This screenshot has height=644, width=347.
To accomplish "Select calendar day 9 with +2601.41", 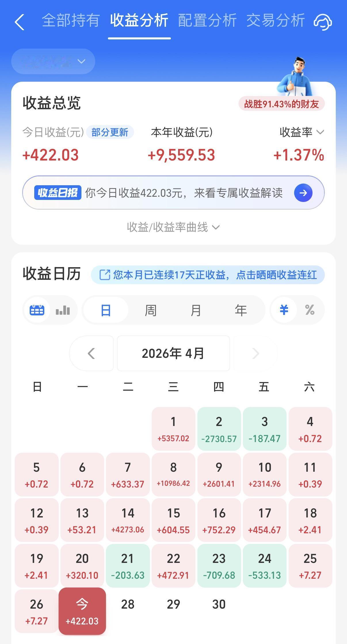I will (x=219, y=474).
